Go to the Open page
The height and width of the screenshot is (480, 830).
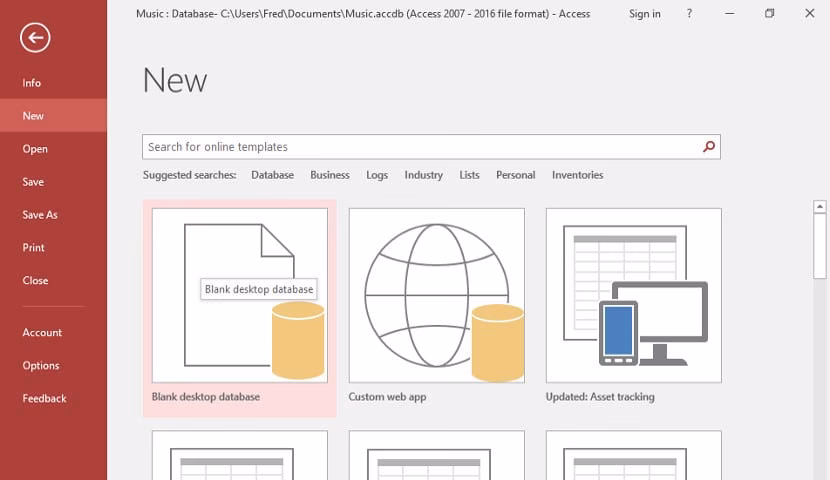53,149
